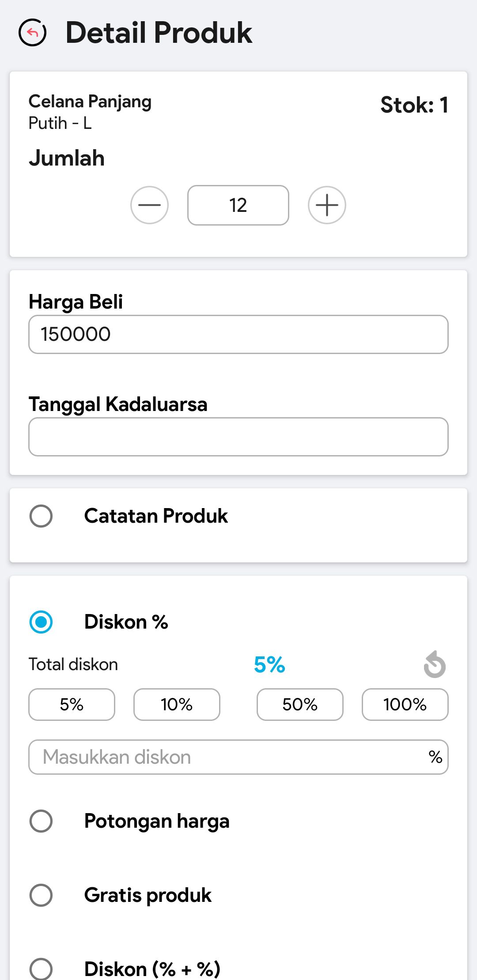Select the Diskon % radio button
The image size is (477, 980).
pyautogui.click(x=41, y=622)
